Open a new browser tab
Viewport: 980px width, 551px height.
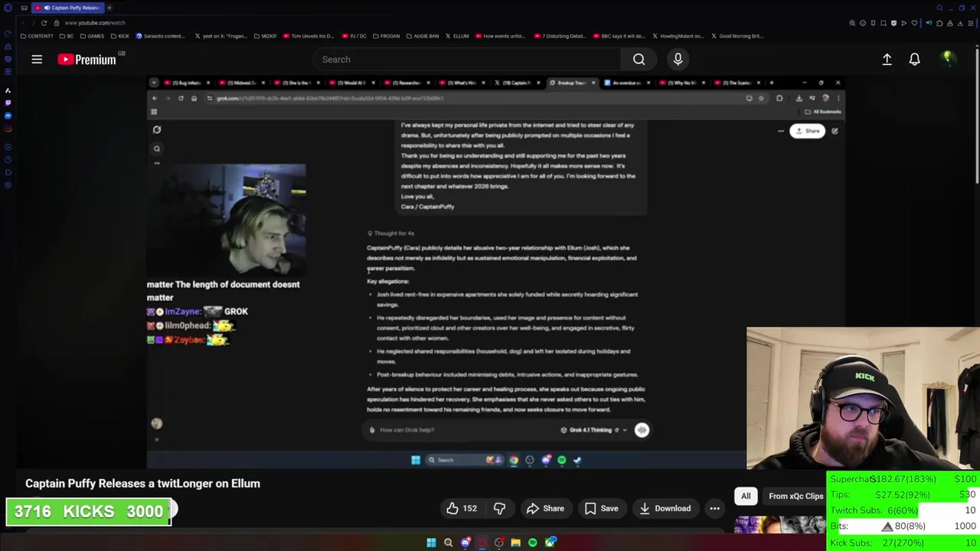pyautogui.click(x=109, y=8)
